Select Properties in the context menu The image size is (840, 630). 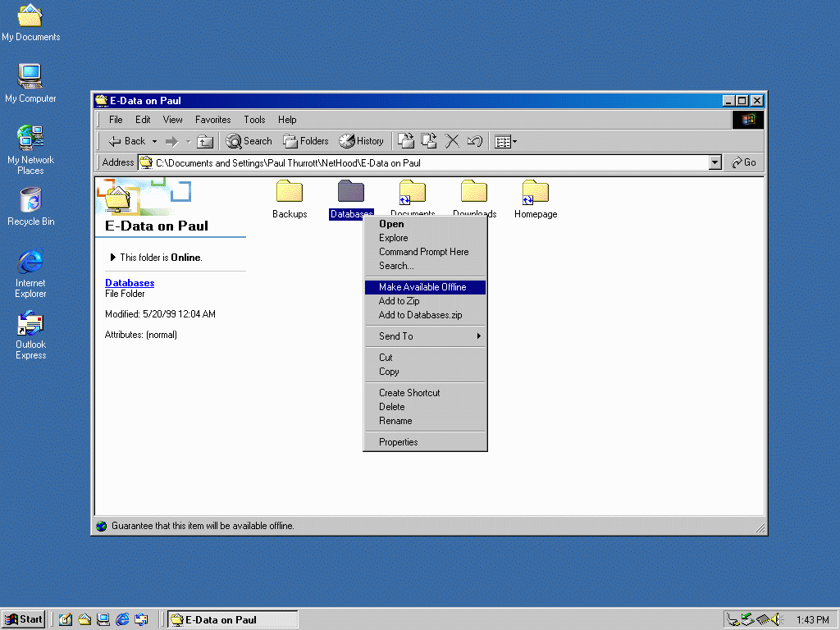[399, 442]
